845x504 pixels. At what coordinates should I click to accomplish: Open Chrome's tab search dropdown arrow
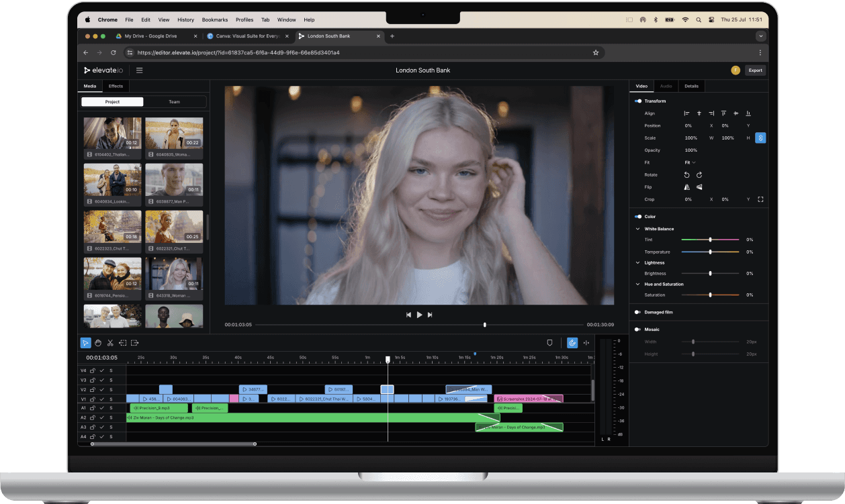760,36
